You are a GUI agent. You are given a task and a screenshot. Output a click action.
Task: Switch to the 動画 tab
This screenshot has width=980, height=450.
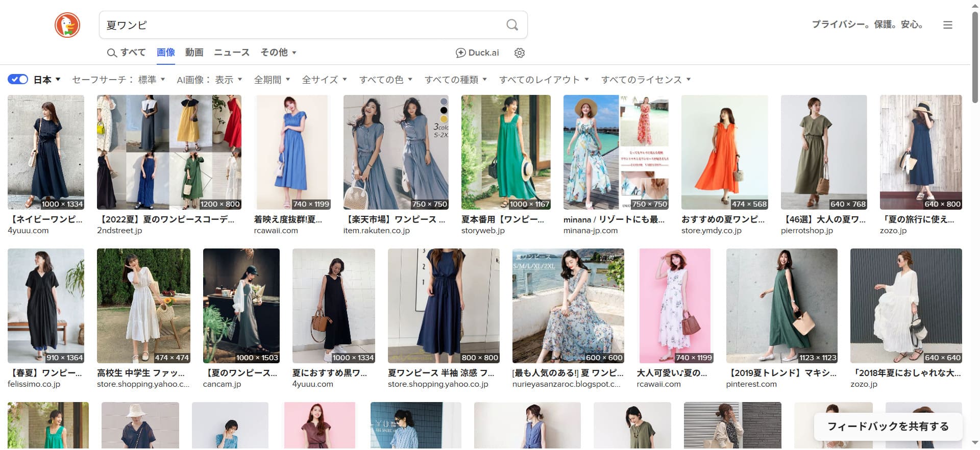coord(194,53)
